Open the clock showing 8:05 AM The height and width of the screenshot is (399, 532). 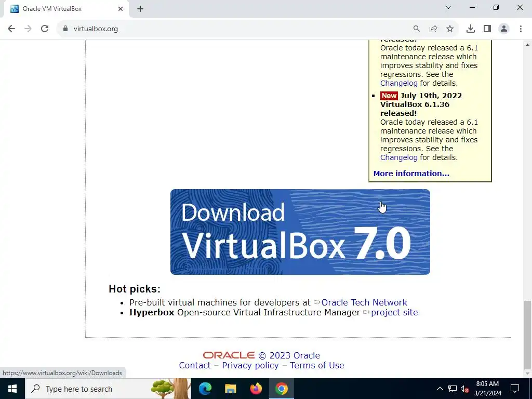point(487,389)
